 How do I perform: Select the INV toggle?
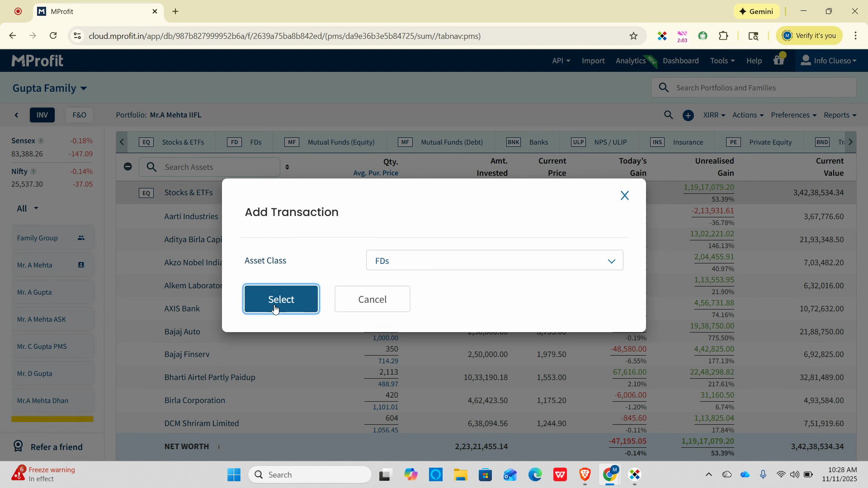click(x=42, y=115)
